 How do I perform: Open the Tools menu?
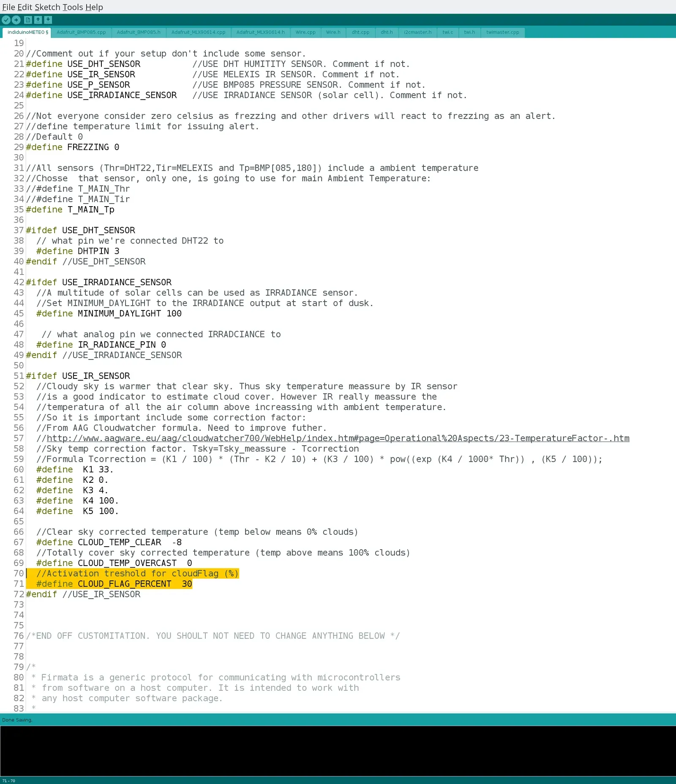coord(73,7)
